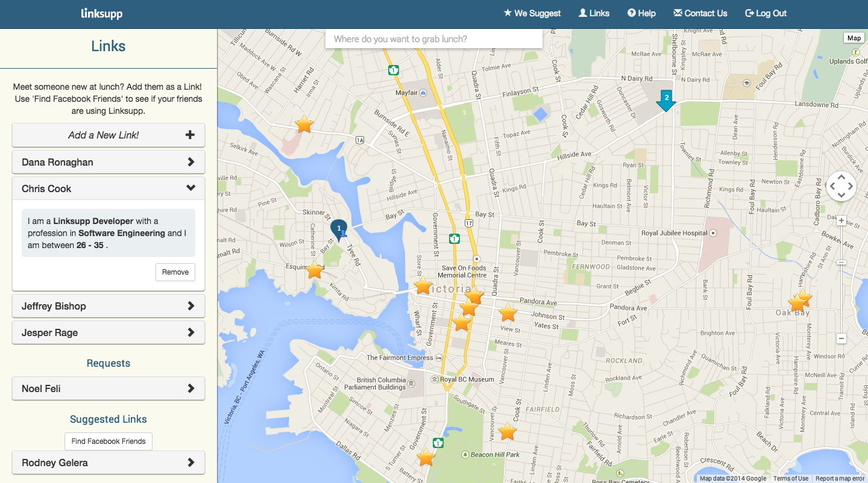
Task: Click Report a map error link
Action: click(841, 479)
